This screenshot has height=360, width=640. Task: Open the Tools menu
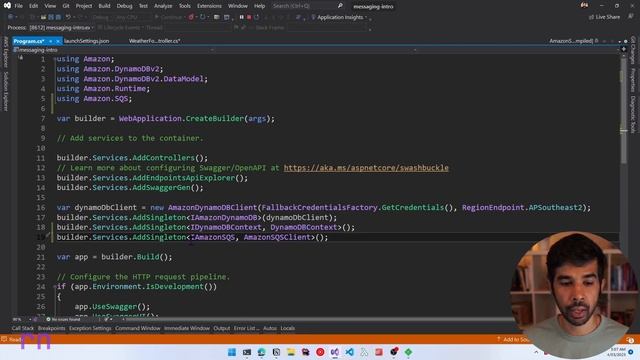(184, 6)
